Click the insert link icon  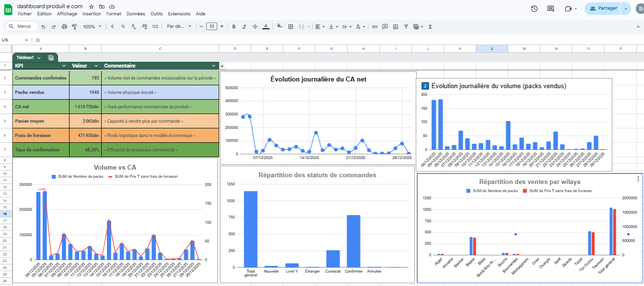click(x=375, y=27)
